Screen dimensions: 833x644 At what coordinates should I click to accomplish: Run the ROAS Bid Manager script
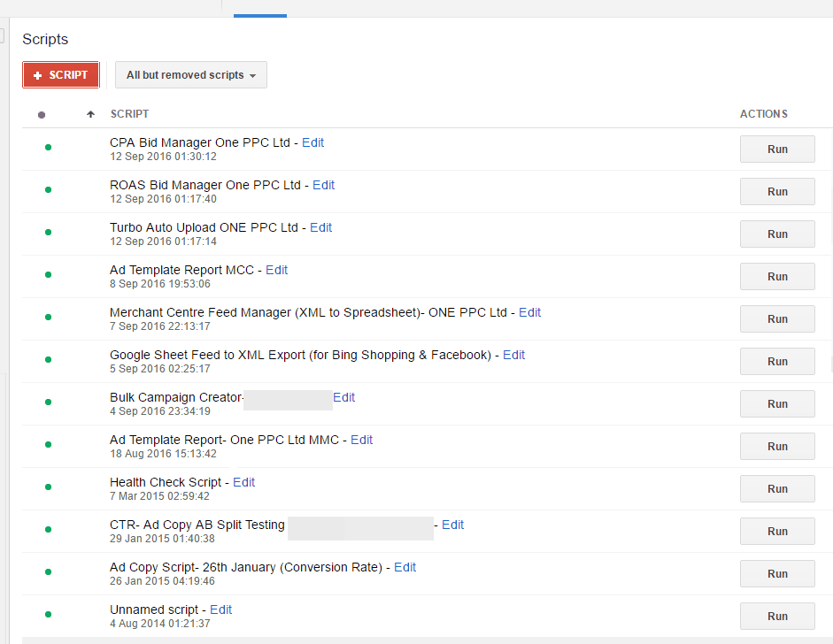pos(777,192)
